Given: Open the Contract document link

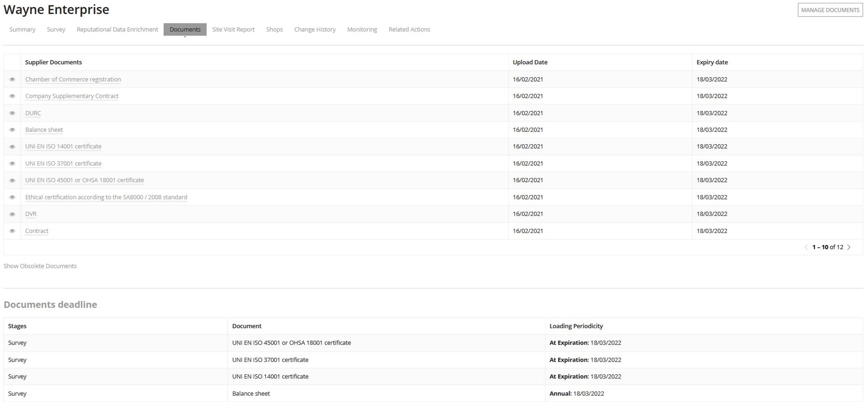Looking at the screenshot, I should click(x=37, y=231).
